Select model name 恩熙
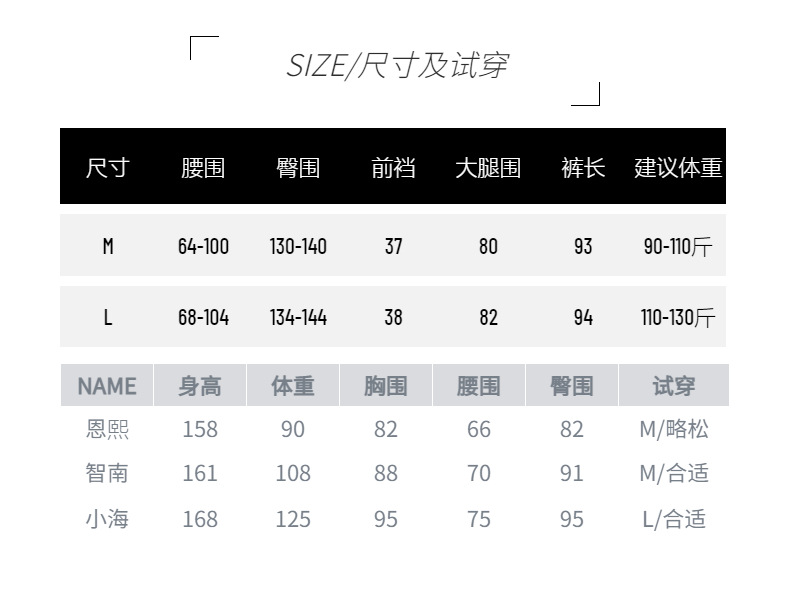Image resolution: width=790 pixels, height=595 pixels. (107, 429)
